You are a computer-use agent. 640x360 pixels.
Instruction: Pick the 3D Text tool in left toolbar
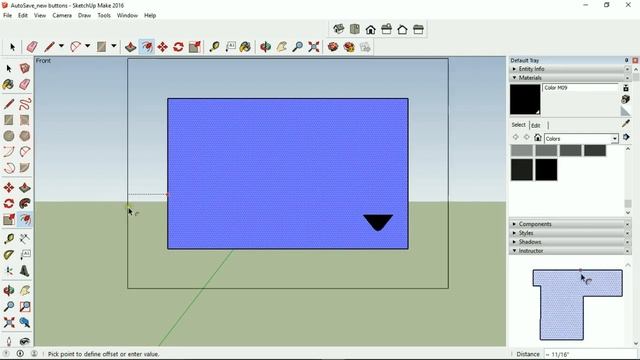[25, 271]
